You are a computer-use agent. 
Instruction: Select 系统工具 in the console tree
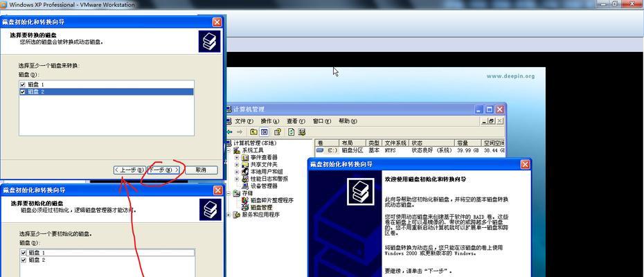pyautogui.click(x=253, y=150)
